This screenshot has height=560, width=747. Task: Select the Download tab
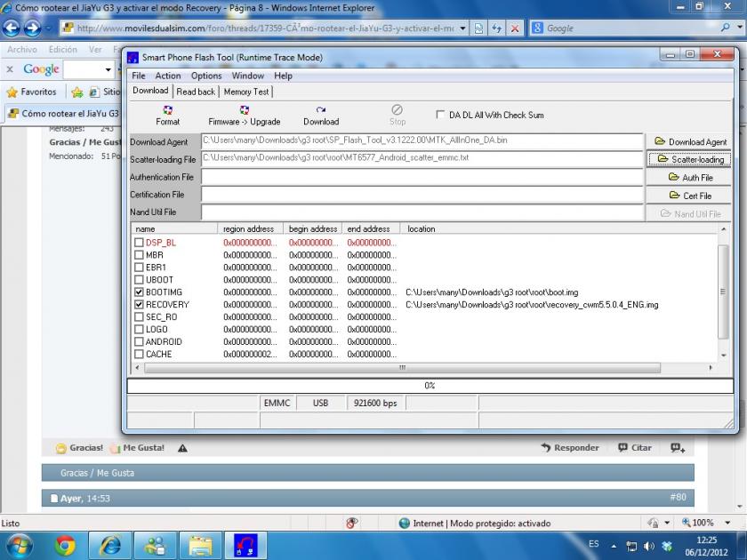click(x=150, y=91)
